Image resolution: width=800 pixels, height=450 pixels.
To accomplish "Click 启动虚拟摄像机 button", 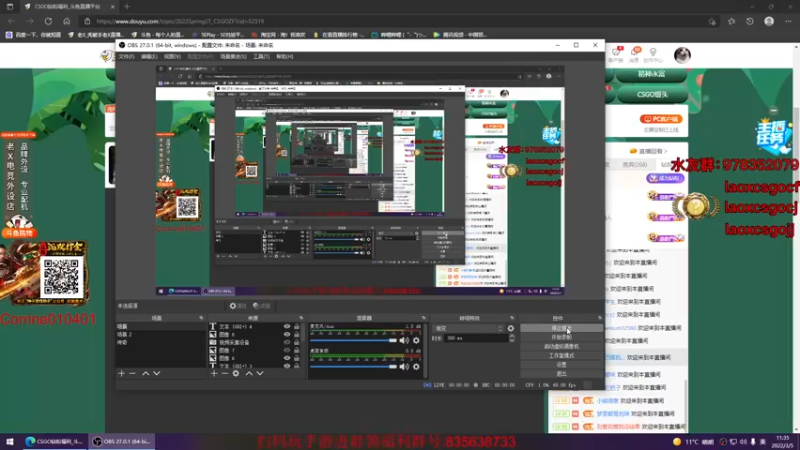I will tap(561, 346).
